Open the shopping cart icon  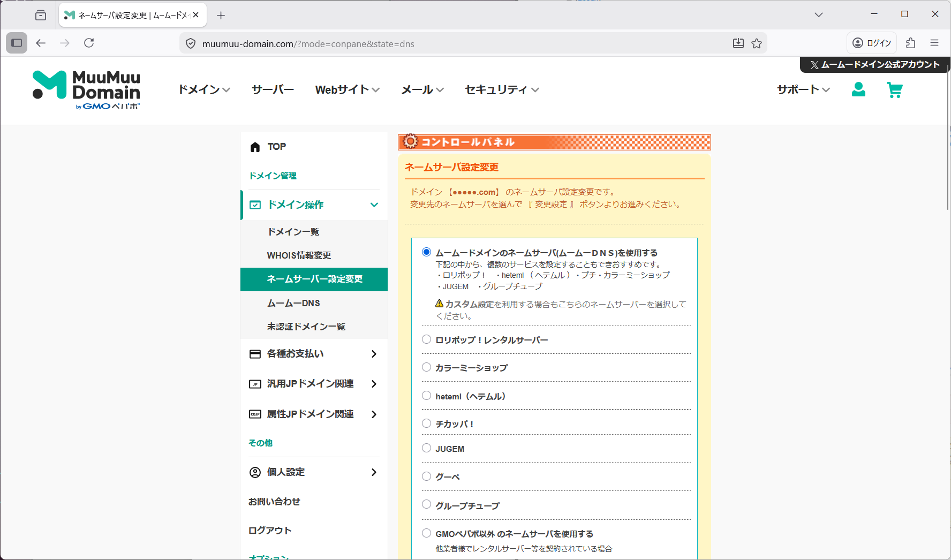tap(895, 90)
